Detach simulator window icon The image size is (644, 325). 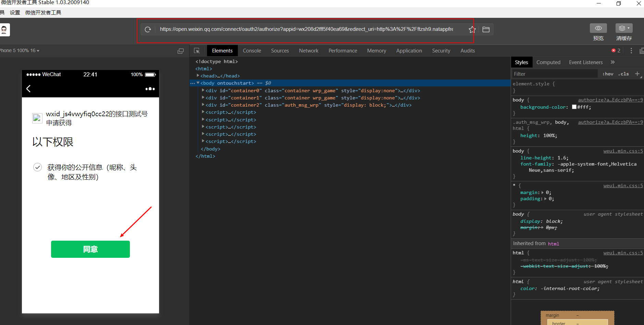point(181,51)
